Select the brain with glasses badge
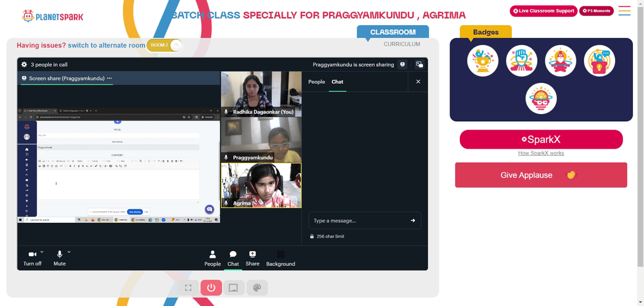 pos(542,99)
